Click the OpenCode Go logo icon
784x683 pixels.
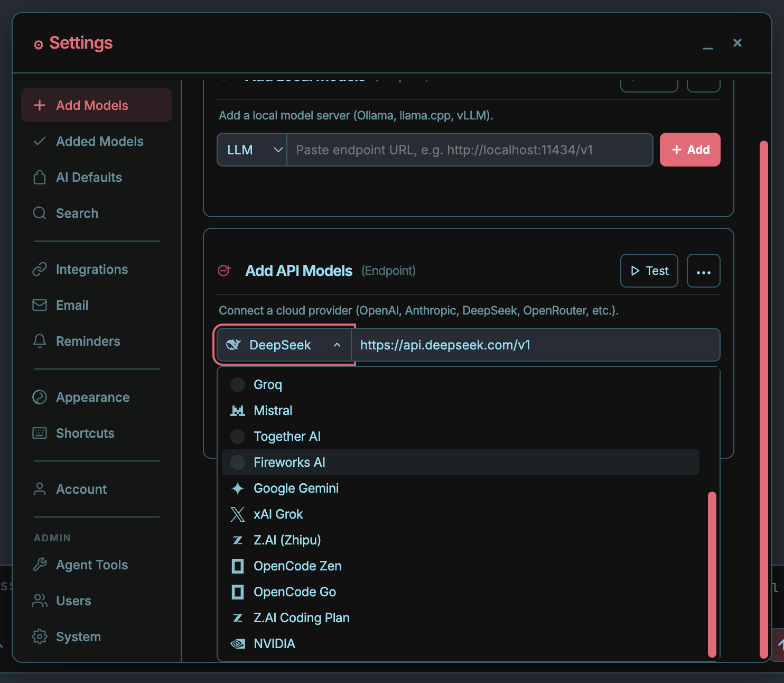238,592
